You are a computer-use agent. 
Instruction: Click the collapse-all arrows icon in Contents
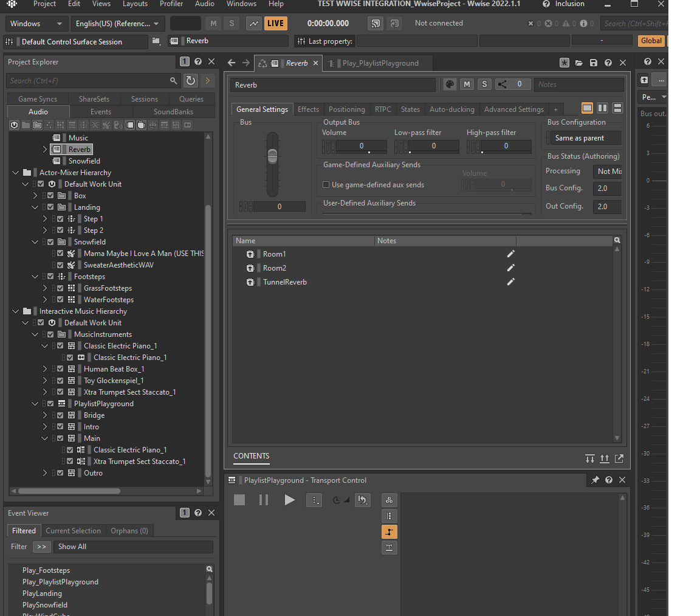point(590,459)
